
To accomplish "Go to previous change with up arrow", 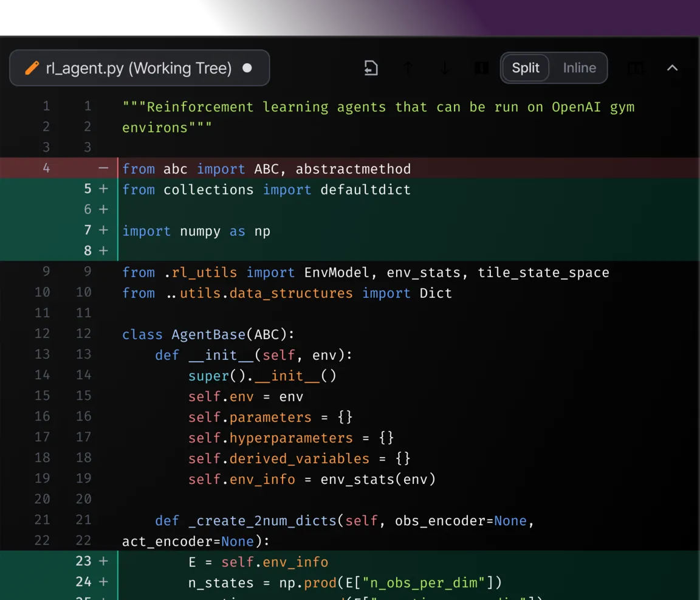I will click(x=407, y=68).
